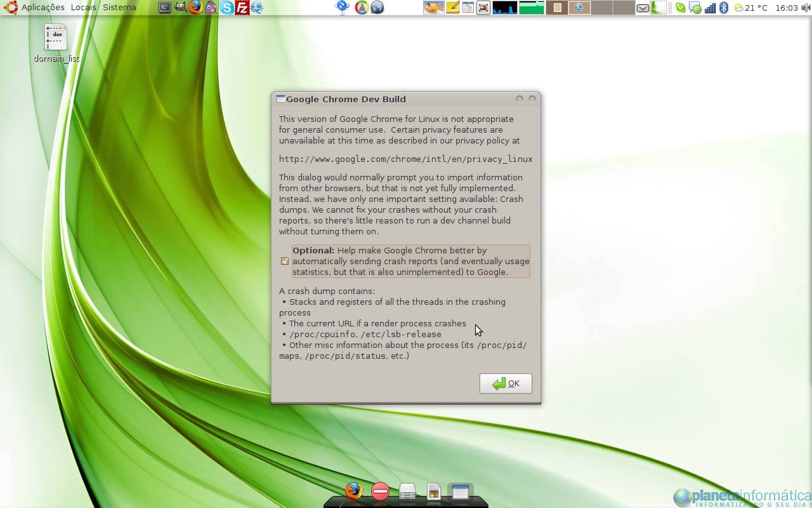Image resolution: width=812 pixels, height=508 pixels.
Task: Toggle the crash reports Optional checkbox
Action: pos(285,261)
